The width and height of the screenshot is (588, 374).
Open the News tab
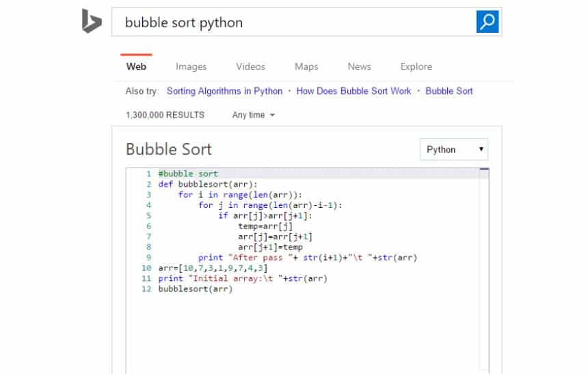coord(359,66)
